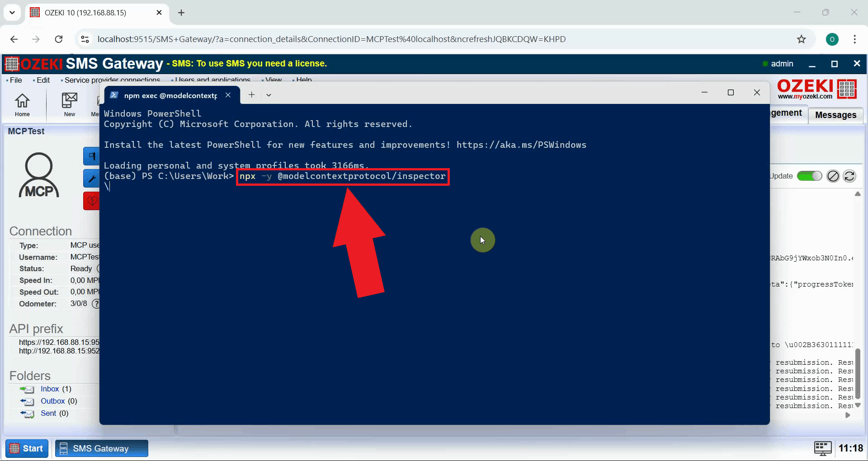Screen dimensions: 868x461
Task: Click the red broken-heart disconnect icon
Action: coord(91,201)
